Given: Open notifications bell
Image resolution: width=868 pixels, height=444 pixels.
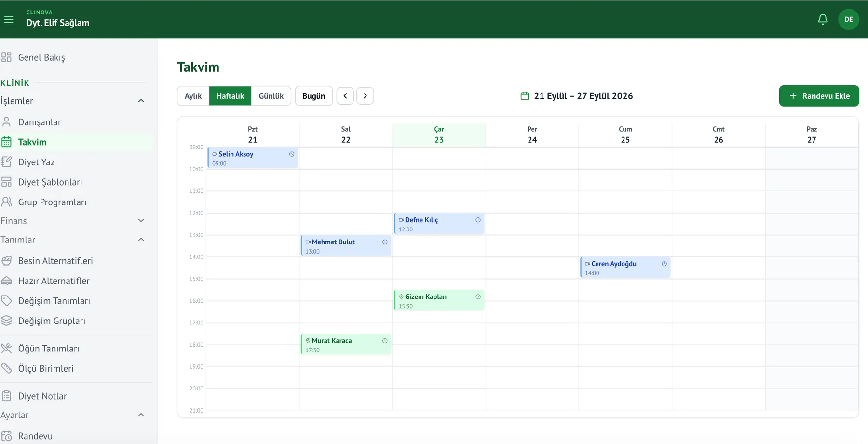Looking at the screenshot, I should point(823,19).
